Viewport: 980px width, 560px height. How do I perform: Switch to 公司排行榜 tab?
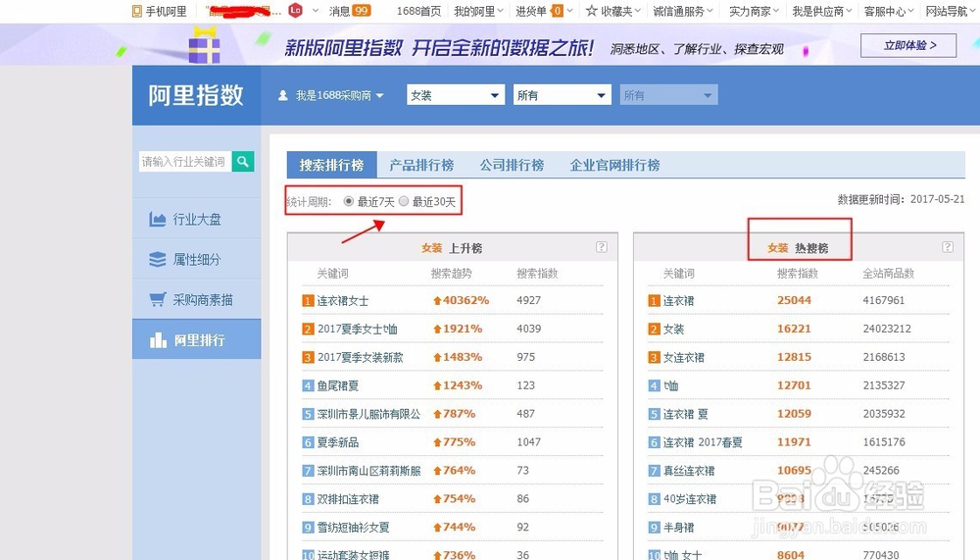(x=512, y=165)
